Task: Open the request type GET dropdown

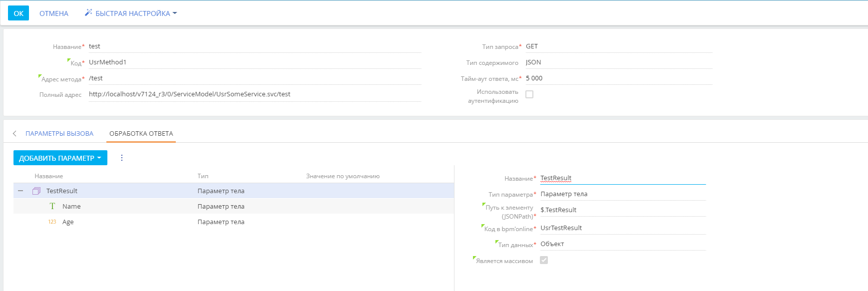Action: [619, 46]
